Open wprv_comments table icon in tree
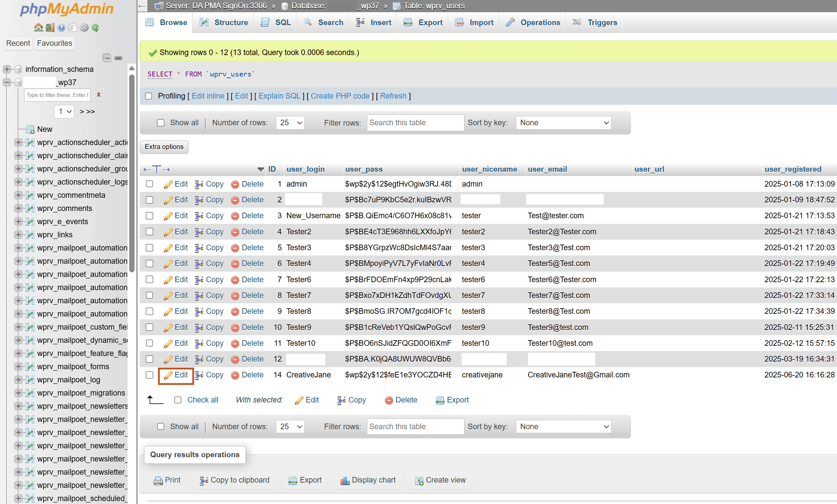 tap(30, 208)
